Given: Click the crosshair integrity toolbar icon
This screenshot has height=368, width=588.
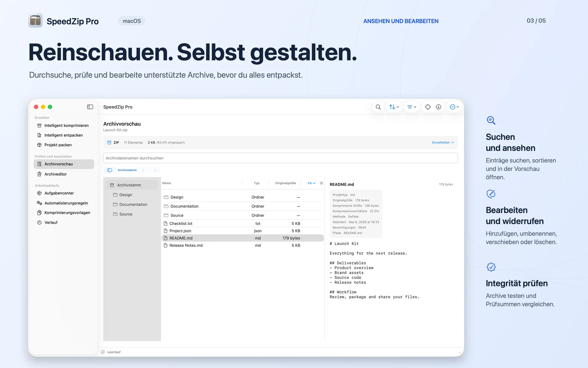Looking at the screenshot, I should (x=428, y=107).
